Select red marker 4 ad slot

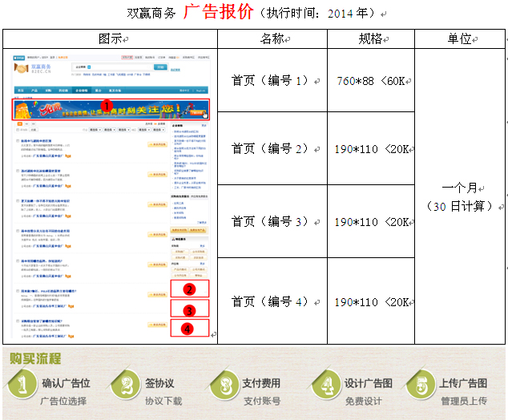[x=189, y=328]
